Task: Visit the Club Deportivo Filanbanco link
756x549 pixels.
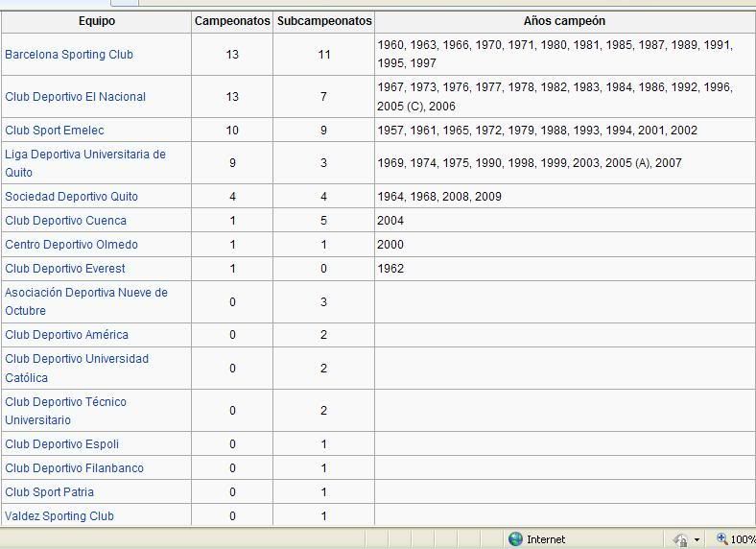Action: tap(74, 468)
